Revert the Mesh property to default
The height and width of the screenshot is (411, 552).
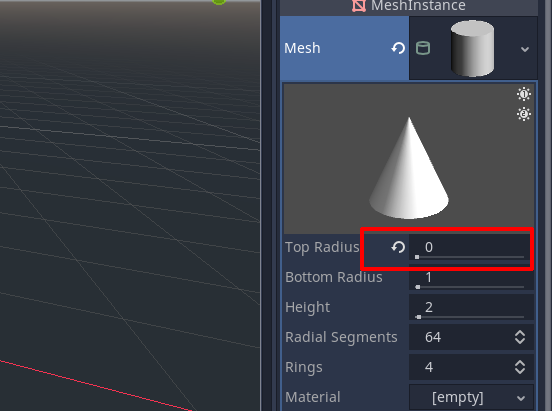[x=398, y=48]
